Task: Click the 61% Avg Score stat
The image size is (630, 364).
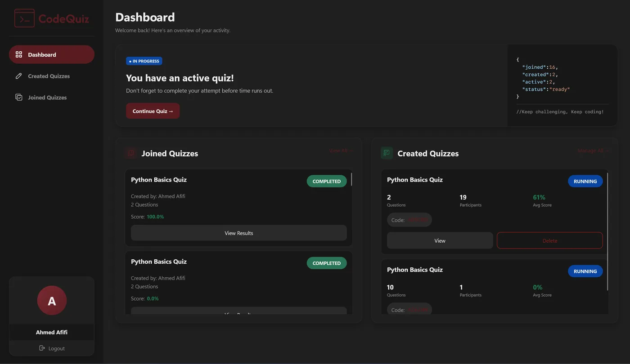Action: [x=542, y=200]
